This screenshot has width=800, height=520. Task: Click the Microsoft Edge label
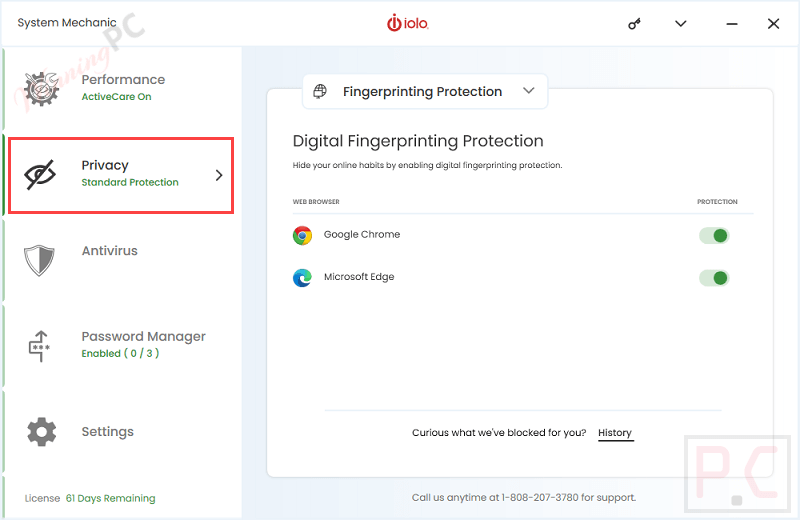pyautogui.click(x=359, y=277)
